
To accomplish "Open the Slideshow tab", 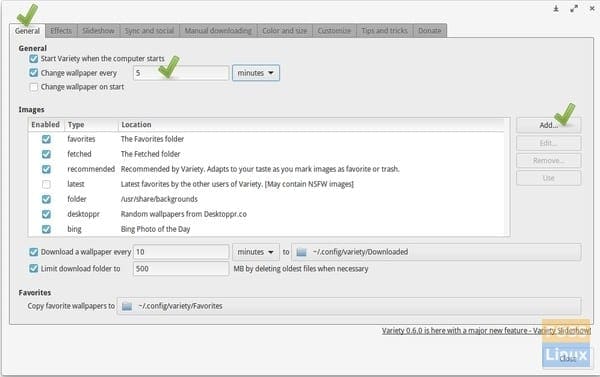I will [x=99, y=31].
